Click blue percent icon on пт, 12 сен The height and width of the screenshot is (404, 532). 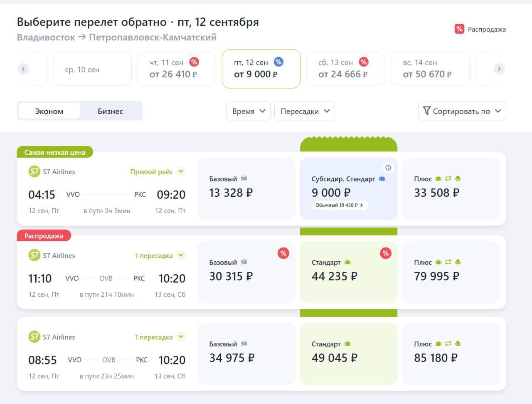(x=278, y=62)
